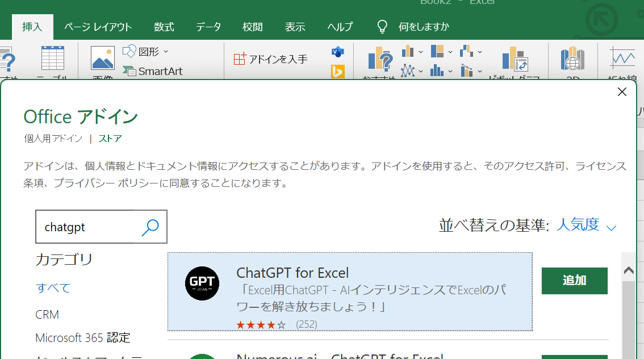
Task: Close the Office アドイン dialog
Action: [622, 91]
